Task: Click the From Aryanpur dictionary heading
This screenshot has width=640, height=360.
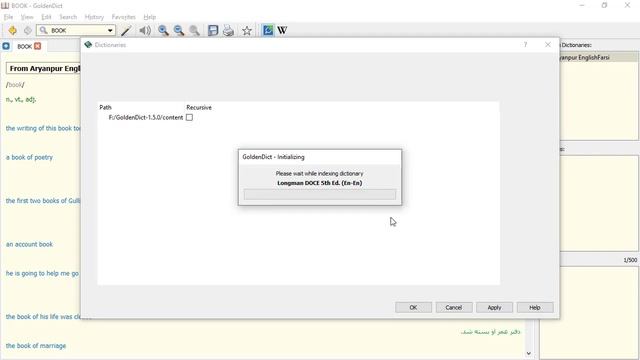Action: [44, 69]
